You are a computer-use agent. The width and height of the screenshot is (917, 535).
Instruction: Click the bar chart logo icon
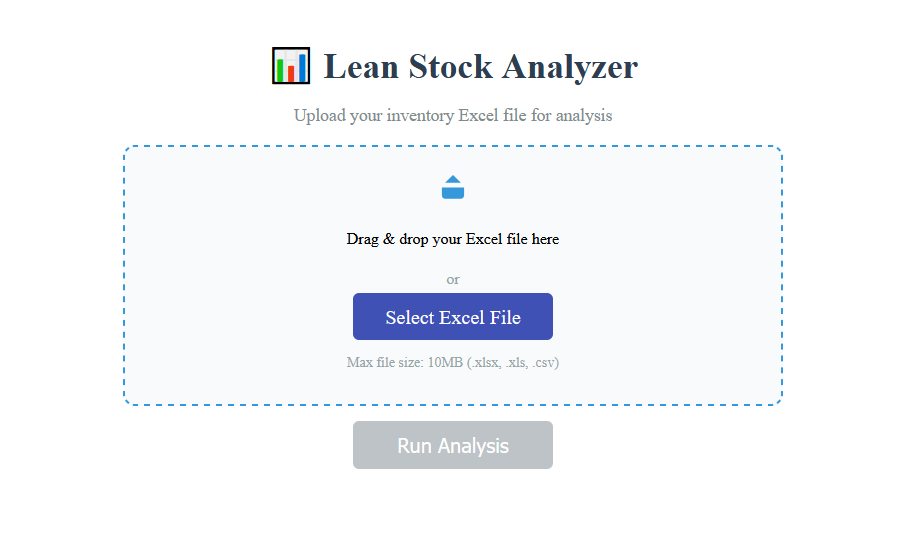pos(291,66)
